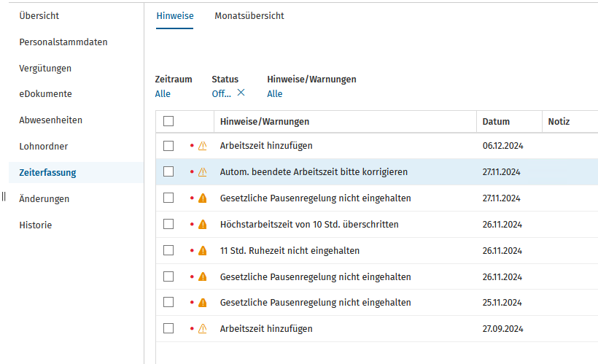598x364 pixels.
Task: Clear the Status filter with X icon
Action: point(241,93)
